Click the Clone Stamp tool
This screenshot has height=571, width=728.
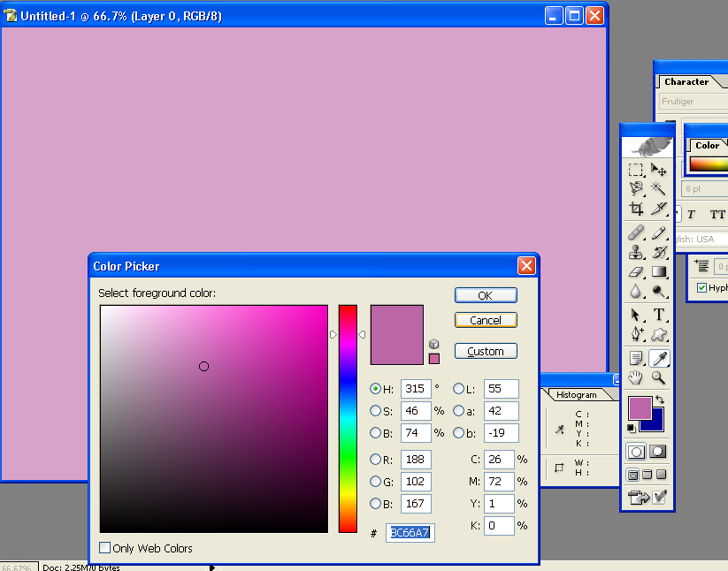click(636, 252)
